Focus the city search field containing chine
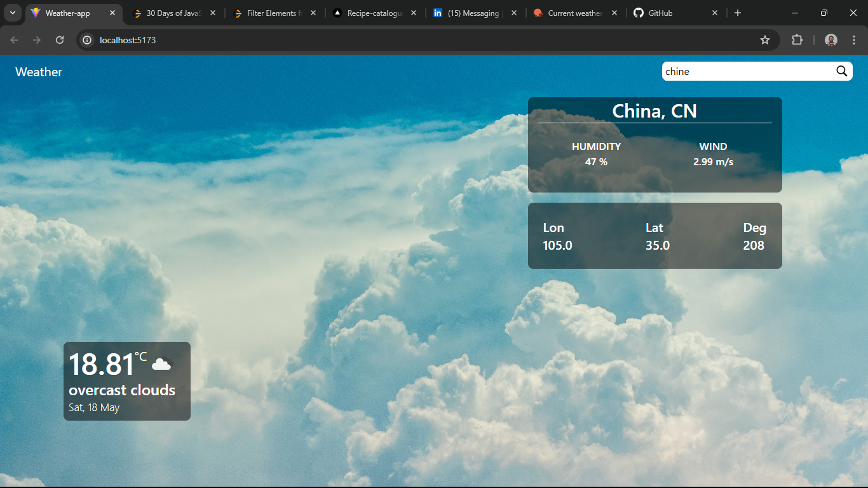The width and height of the screenshot is (868, 488). (x=749, y=71)
